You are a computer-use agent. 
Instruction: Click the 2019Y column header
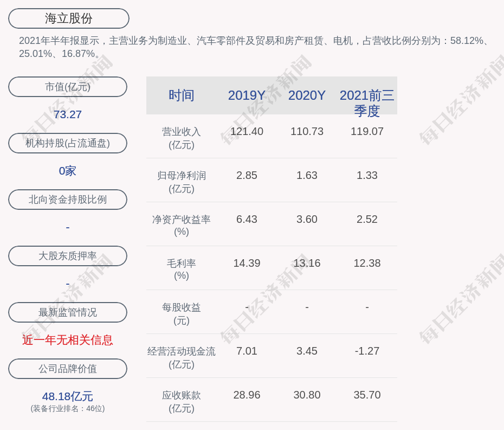point(247,95)
